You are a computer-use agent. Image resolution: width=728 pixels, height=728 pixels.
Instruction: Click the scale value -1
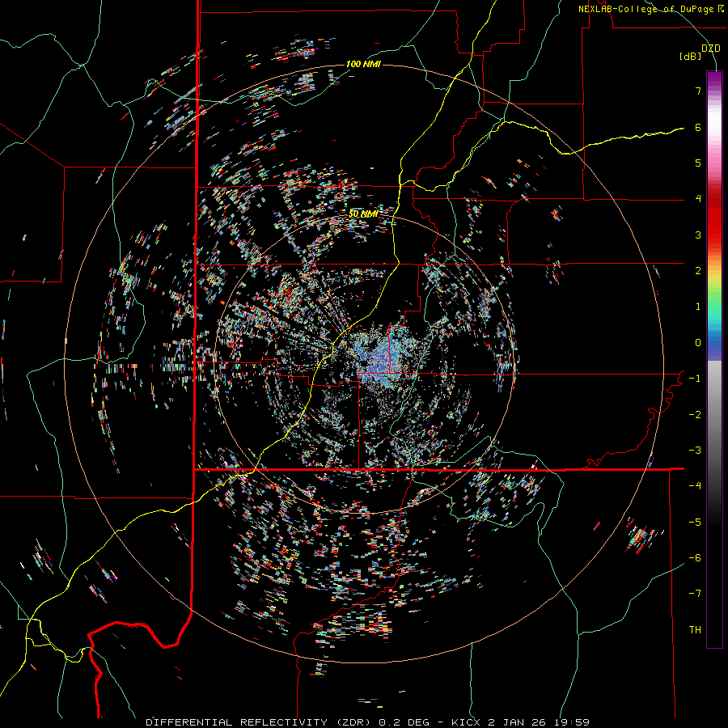click(695, 378)
